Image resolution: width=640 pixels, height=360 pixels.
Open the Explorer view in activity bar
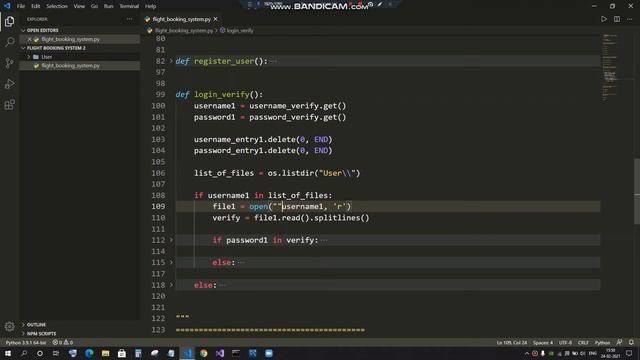[9, 21]
